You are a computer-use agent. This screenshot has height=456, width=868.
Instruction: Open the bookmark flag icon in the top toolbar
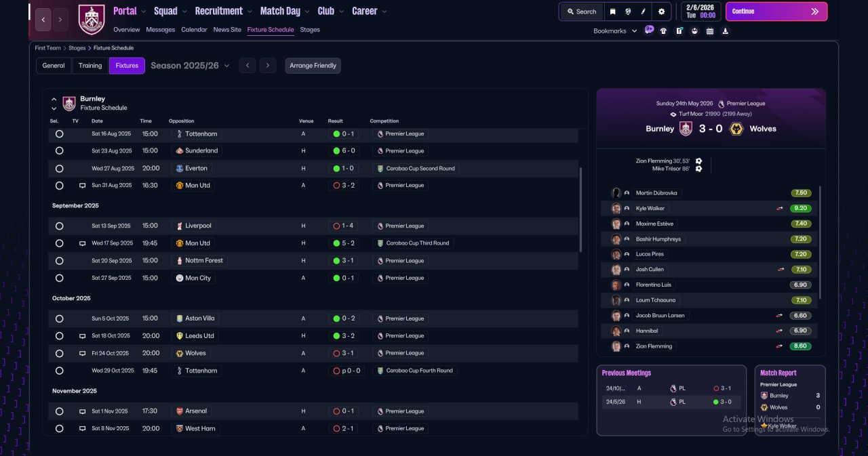tap(613, 12)
